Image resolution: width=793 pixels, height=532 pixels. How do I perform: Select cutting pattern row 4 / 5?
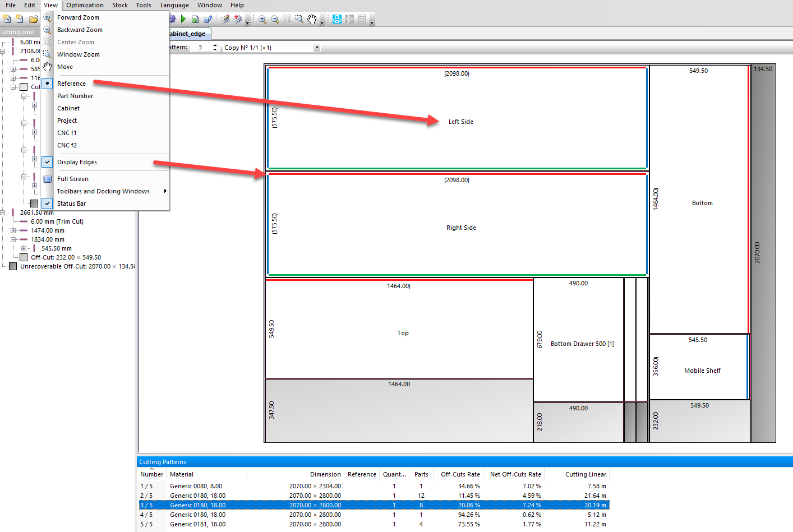click(374, 515)
